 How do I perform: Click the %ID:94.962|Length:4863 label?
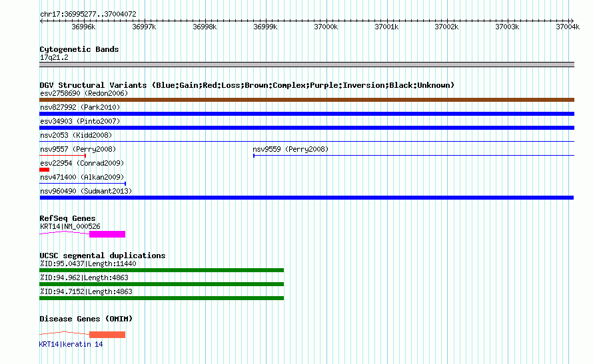click(84, 277)
